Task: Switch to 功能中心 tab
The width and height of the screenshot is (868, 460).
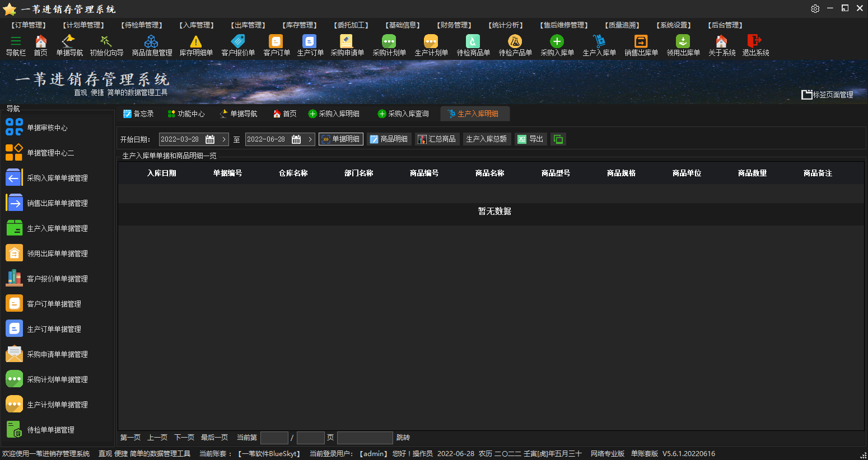Action: coord(186,114)
